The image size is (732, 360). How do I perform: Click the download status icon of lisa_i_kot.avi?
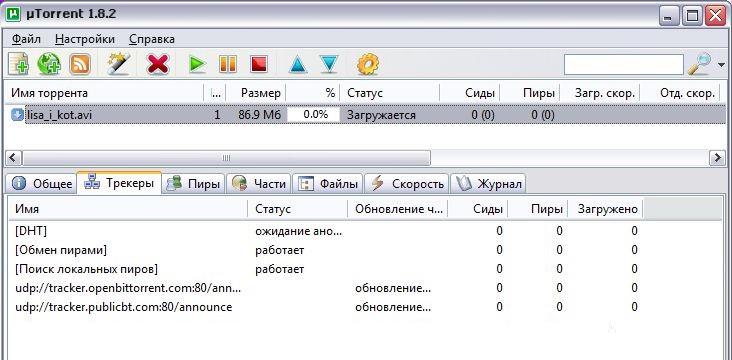click(x=17, y=115)
